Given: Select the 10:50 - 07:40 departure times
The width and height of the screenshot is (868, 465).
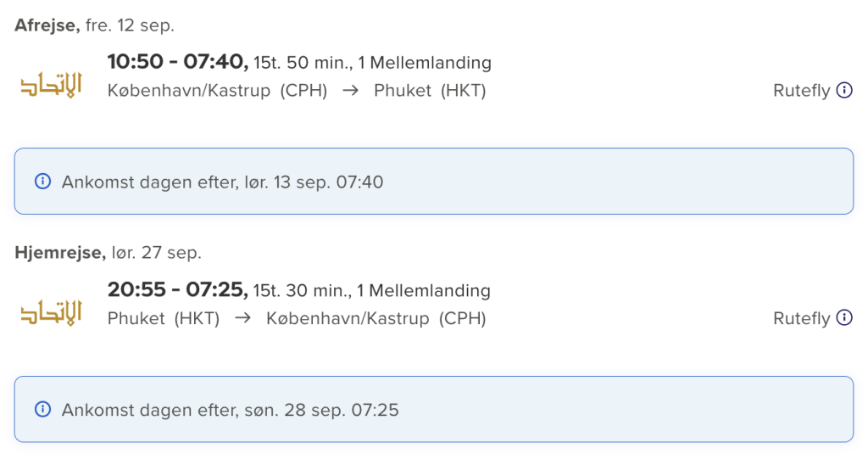Looking at the screenshot, I should tap(178, 62).
